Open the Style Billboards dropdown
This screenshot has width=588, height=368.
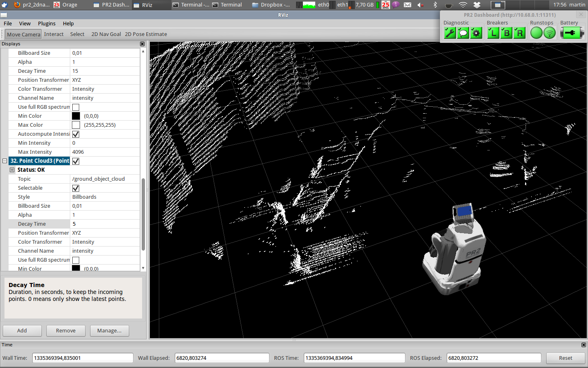tap(105, 197)
